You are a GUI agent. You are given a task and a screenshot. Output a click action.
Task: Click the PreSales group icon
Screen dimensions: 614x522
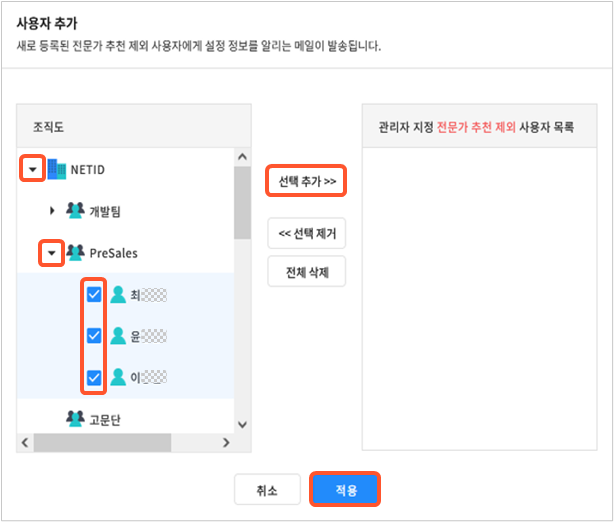[x=76, y=253]
